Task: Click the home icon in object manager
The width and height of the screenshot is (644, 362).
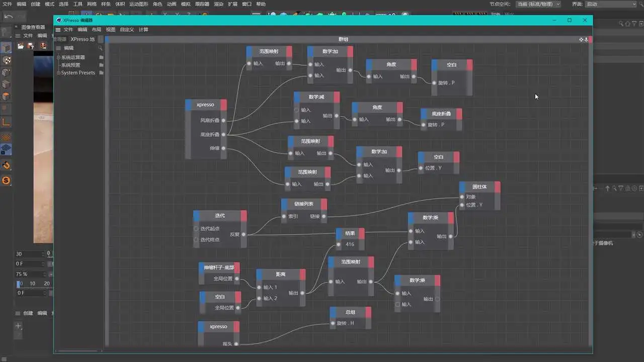Action: pyautogui.click(x=627, y=24)
